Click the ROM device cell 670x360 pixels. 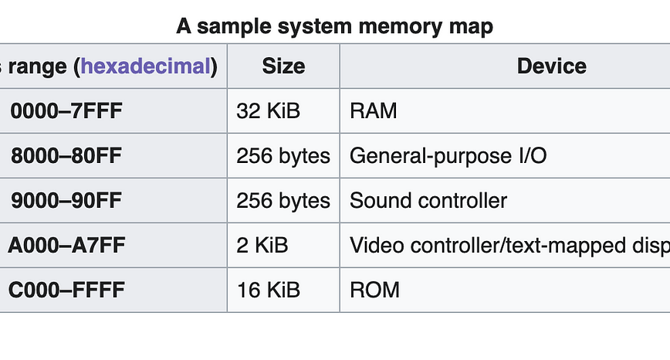point(505,290)
